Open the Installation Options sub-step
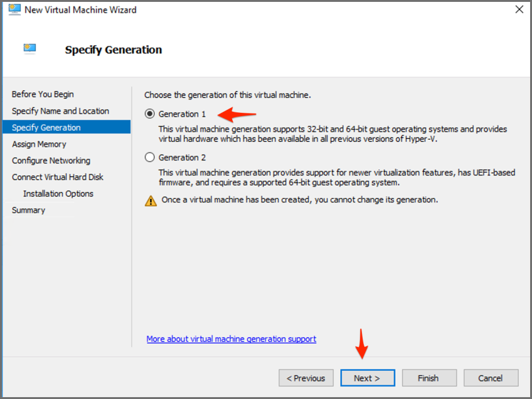Viewport: 532px width, 399px height. point(58,194)
